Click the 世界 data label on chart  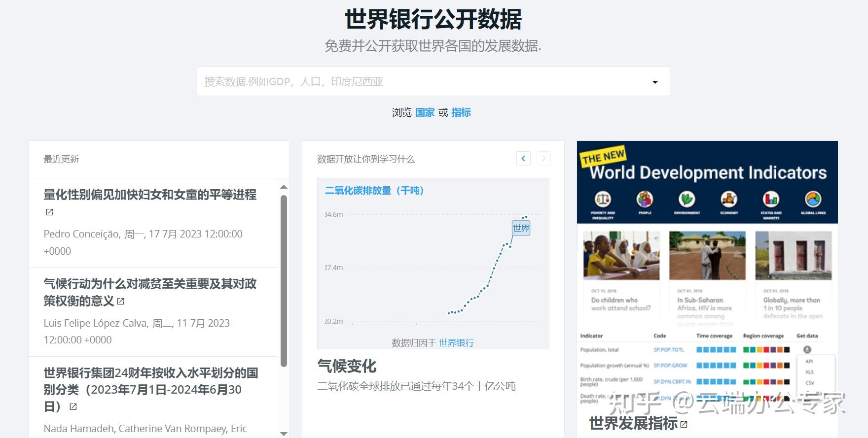coord(521,228)
